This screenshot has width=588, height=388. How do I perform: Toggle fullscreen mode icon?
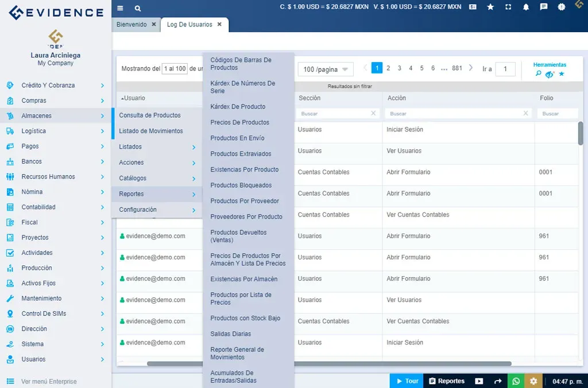coord(508,7)
